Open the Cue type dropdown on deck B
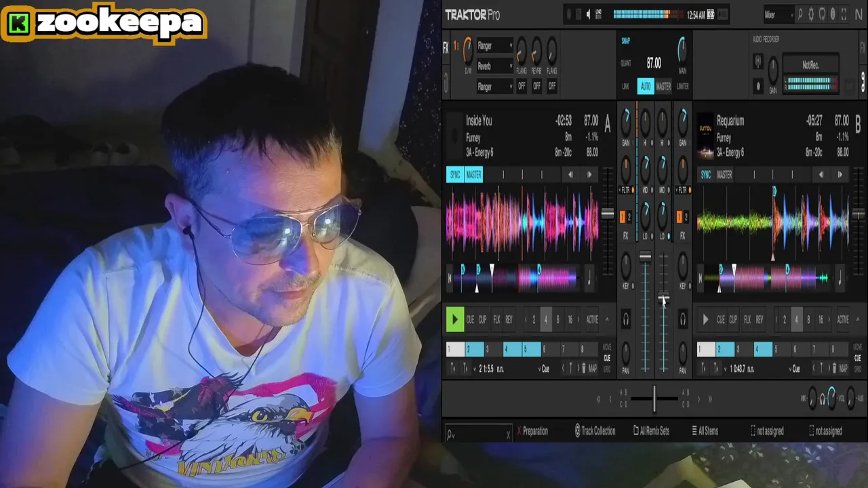 pos(796,369)
